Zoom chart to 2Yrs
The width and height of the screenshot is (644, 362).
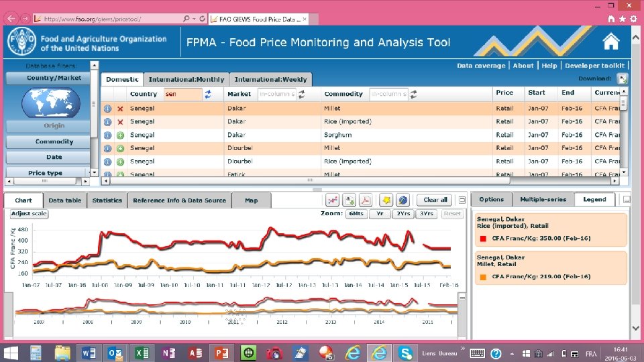pyautogui.click(x=403, y=214)
